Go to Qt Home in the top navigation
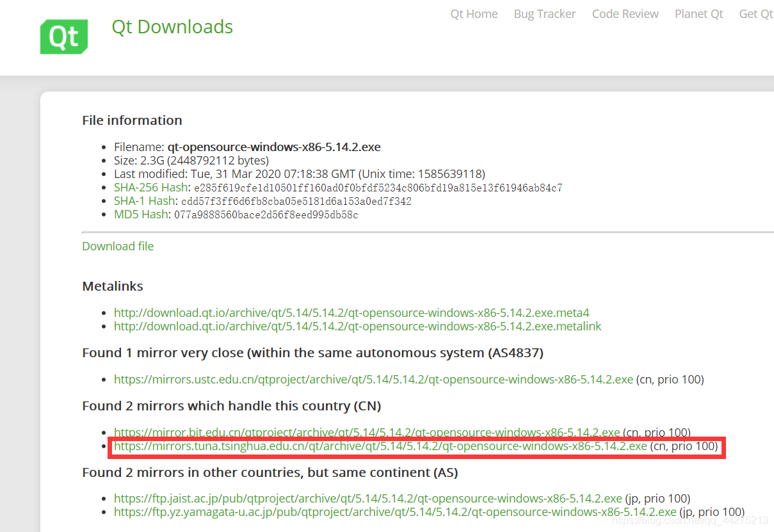Image resolution: width=774 pixels, height=532 pixels. [474, 14]
